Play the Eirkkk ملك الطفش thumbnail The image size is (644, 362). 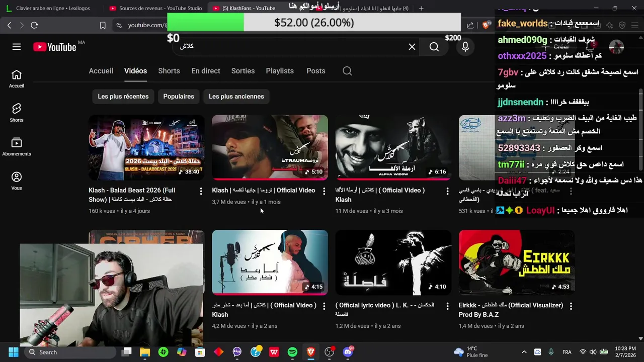[517, 262]
